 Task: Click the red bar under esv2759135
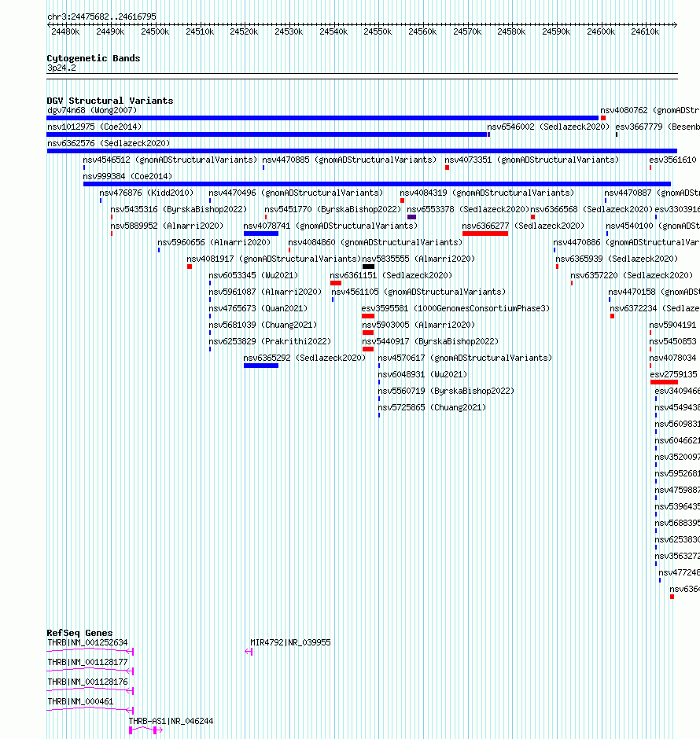pyautogui.click(x=664, y=382)
